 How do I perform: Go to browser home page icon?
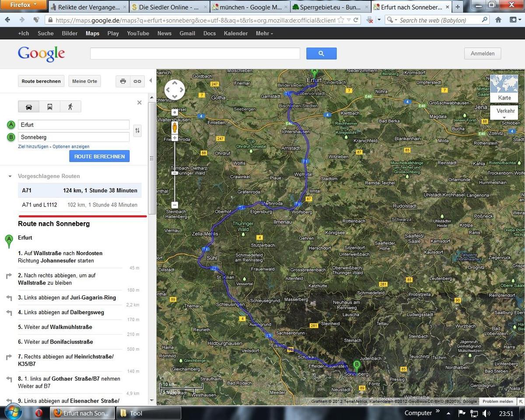point(498,20)
